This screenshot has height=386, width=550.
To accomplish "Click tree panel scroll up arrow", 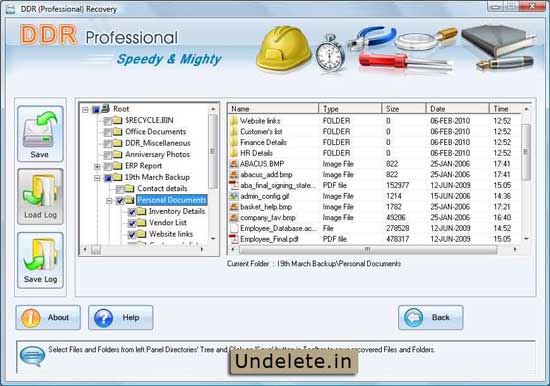I will click(x=213, y=109).
